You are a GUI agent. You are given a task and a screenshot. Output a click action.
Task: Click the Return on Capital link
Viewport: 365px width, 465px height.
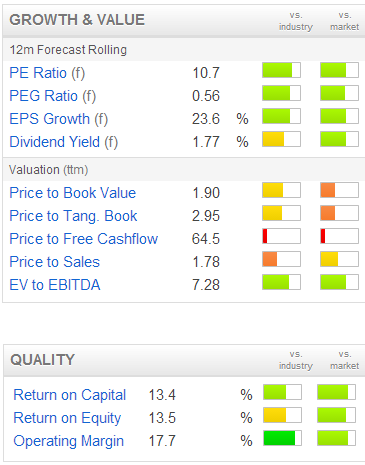point(69,395)
